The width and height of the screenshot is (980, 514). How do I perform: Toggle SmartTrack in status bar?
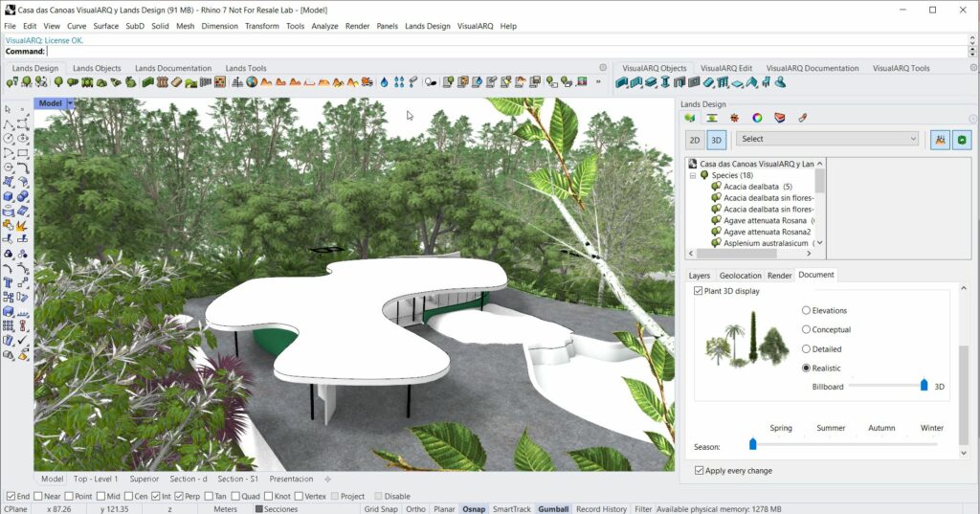coord(511,509)
